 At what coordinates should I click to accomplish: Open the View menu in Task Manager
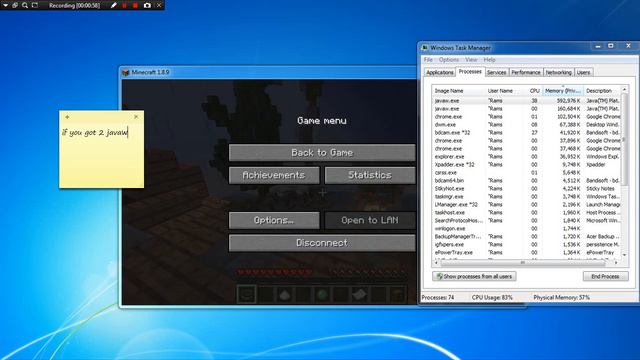click(x=471, y=60)
